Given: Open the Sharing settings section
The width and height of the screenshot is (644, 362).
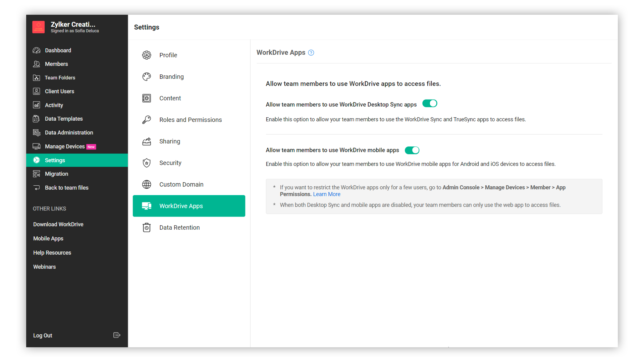Looking at the screenshot, I should point(169,141).
